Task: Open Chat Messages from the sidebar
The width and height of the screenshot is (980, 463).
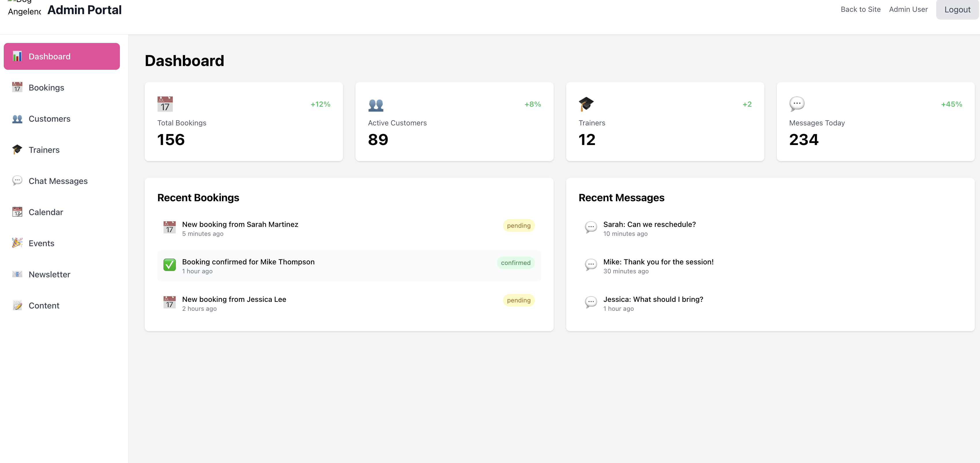Action: 58,181
